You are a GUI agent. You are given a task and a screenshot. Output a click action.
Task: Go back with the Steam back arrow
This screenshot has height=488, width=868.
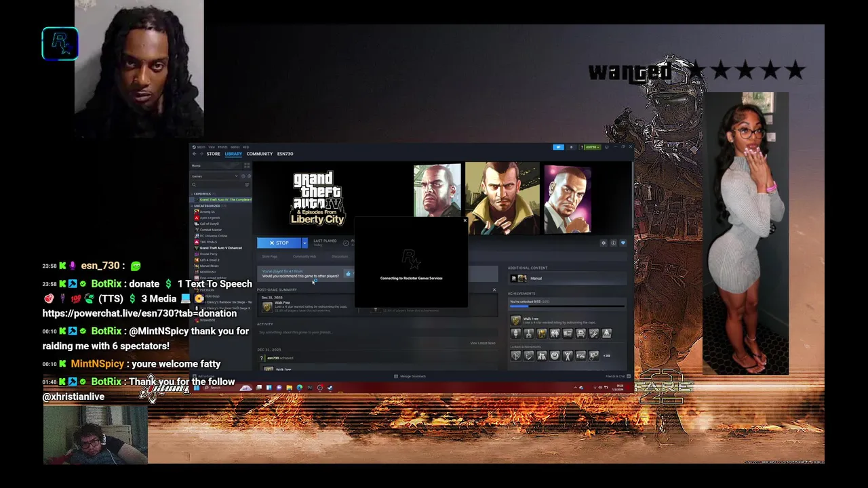(195, 154)
